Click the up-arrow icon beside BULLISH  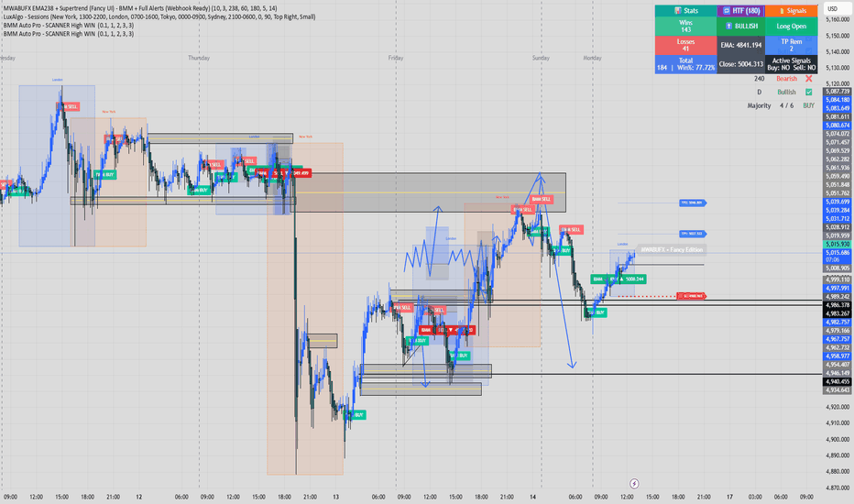click(728, 27)
